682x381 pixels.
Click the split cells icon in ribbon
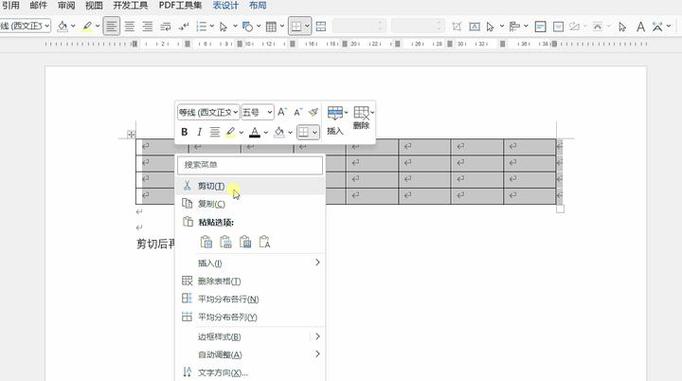click(x=321, y=27)
